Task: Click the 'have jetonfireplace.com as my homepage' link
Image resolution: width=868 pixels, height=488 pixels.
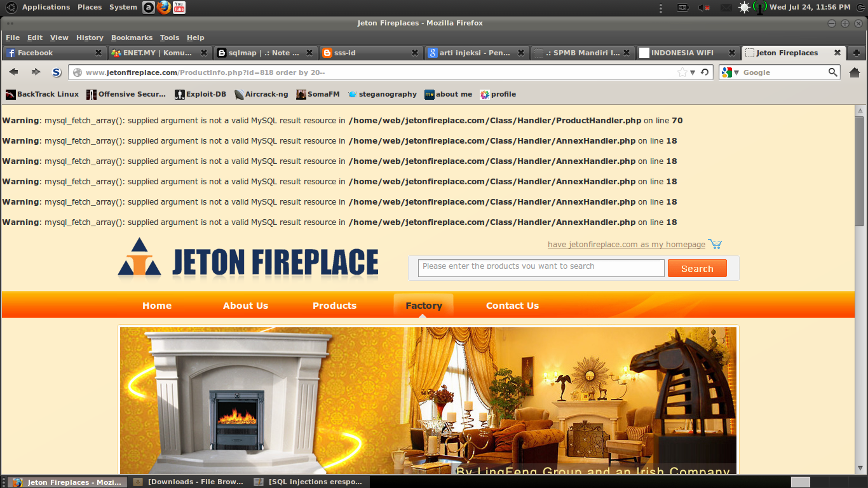Action: click(x=627, y=244)
